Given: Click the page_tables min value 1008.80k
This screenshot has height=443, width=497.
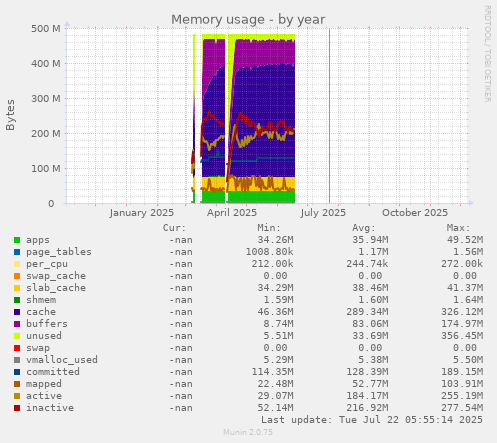Looking at the screenshot, I should click(269, 252).
